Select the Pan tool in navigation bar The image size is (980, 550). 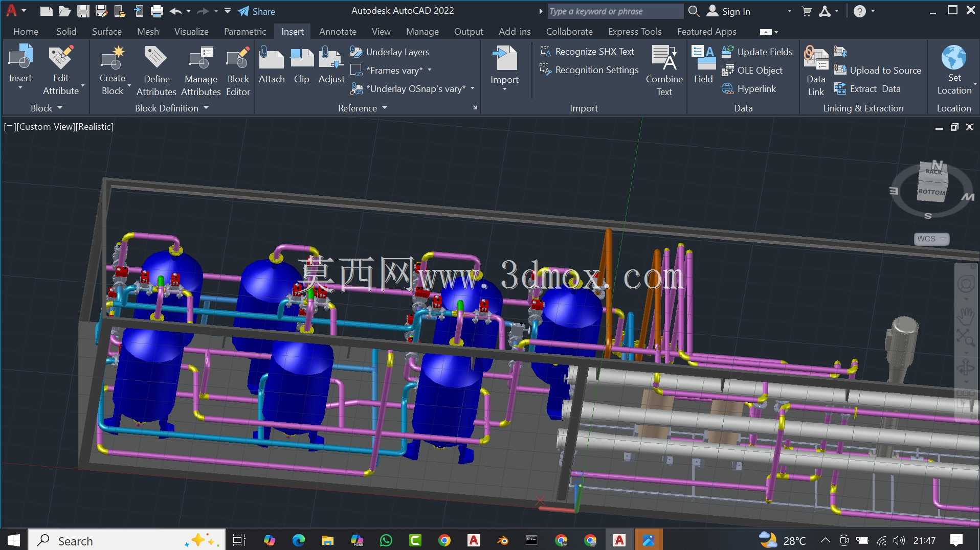[966, 315]
